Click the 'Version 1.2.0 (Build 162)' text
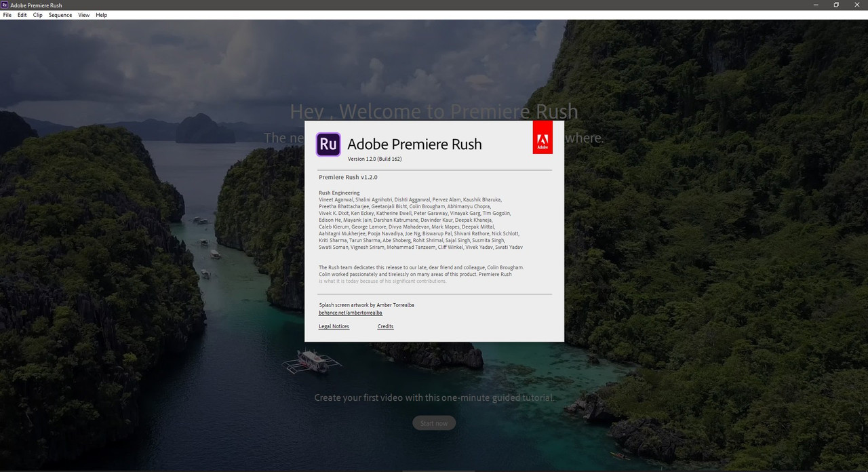 point(374,159)
